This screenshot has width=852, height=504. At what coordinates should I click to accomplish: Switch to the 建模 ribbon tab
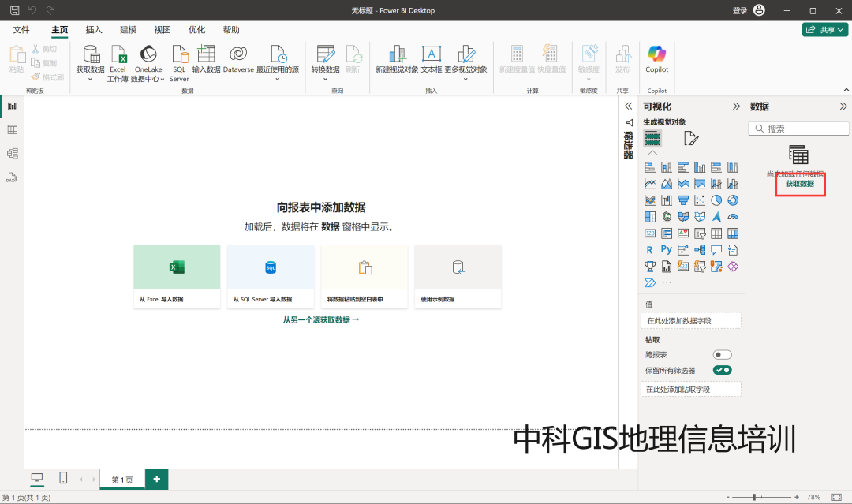(129, 30)
